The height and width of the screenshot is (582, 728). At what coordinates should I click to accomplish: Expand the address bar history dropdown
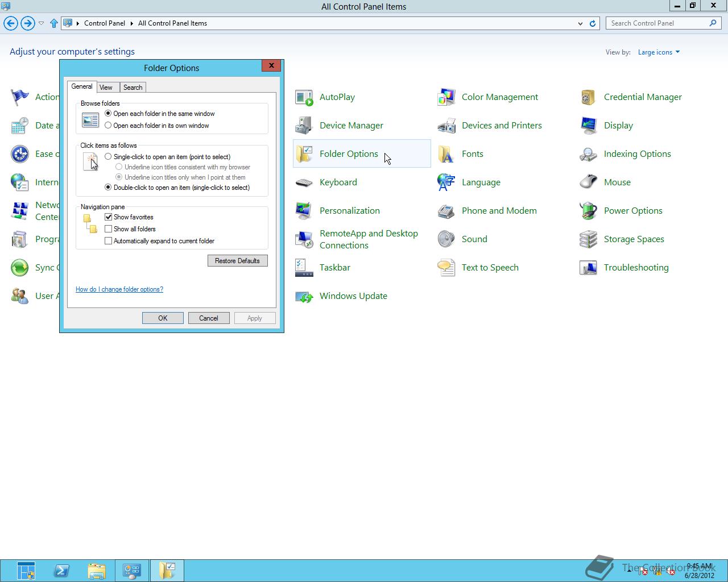tap(580, 23)
